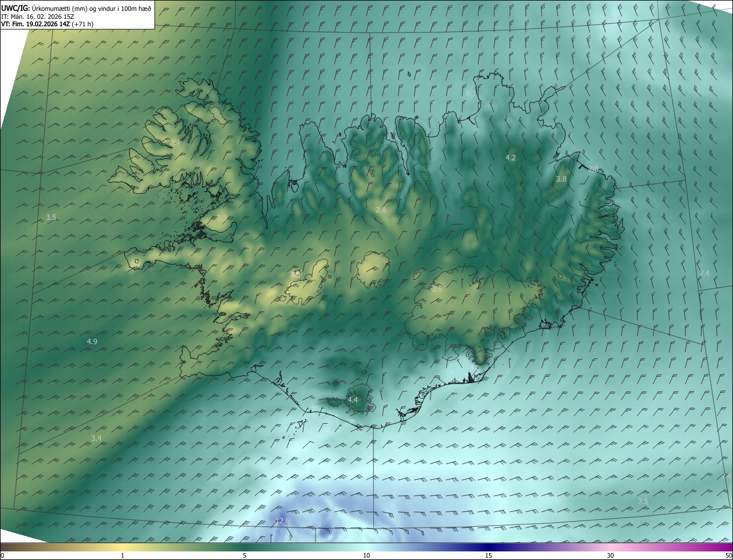The image size is (733, 560).
Task: Click the map value label '7.5'
Action: click(x=643, y=501)
